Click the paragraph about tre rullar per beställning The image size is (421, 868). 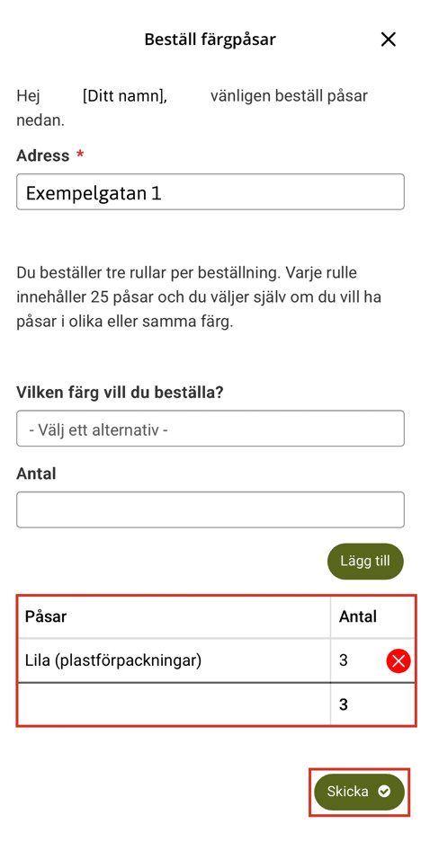(199, 297)
